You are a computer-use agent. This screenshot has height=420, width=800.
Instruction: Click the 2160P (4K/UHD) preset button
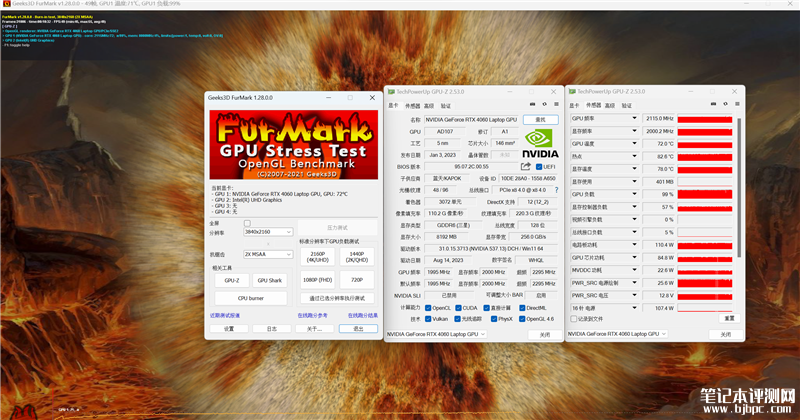(x=317, y=257)
